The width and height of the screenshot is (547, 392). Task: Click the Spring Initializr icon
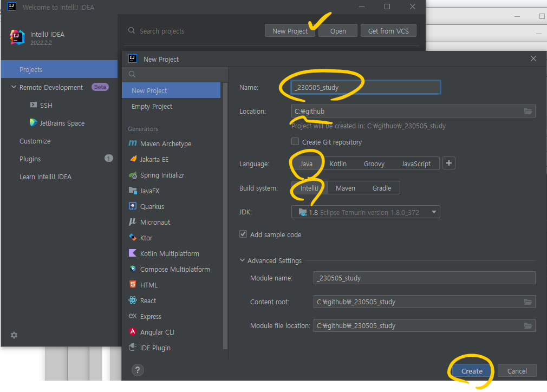click(x=133, y=175)
